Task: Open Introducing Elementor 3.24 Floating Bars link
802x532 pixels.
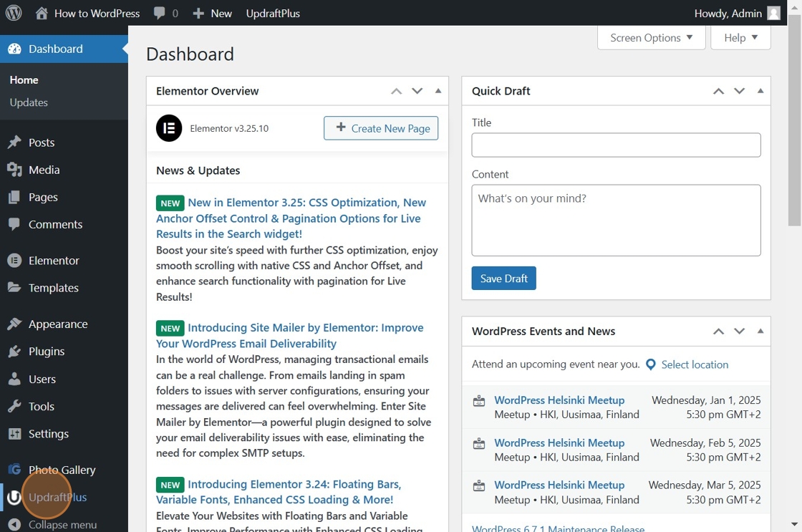Action: point(279,492)
